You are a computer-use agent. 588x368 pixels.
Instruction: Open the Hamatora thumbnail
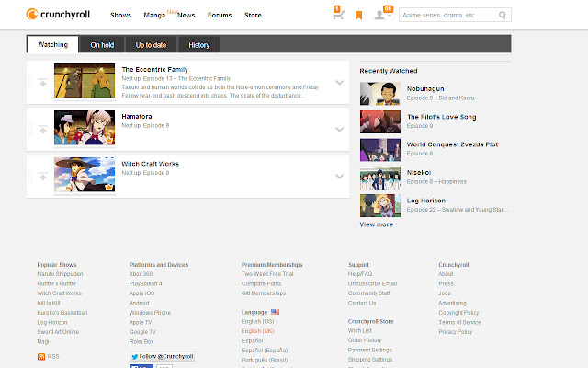[x=85, y=128]
